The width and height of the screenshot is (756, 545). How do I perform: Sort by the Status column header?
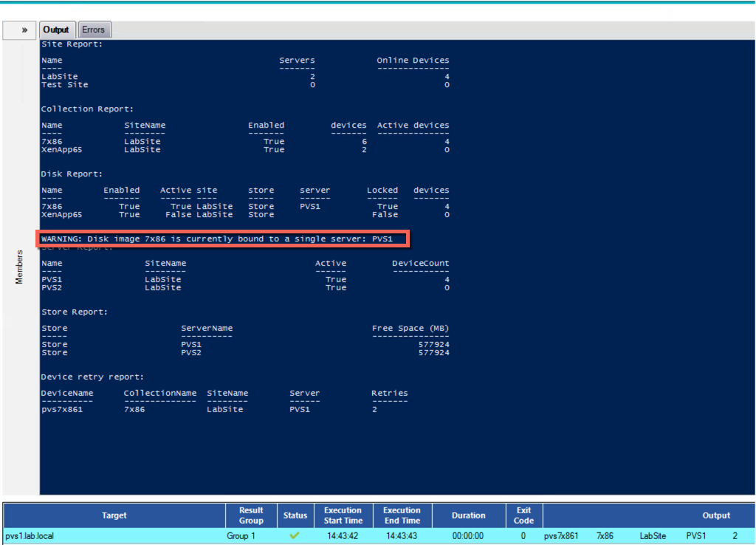[x=295, y=515]
